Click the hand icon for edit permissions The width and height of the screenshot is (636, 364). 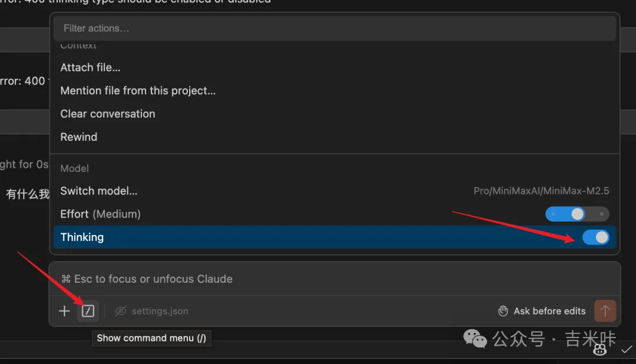[x=503, y=311]
